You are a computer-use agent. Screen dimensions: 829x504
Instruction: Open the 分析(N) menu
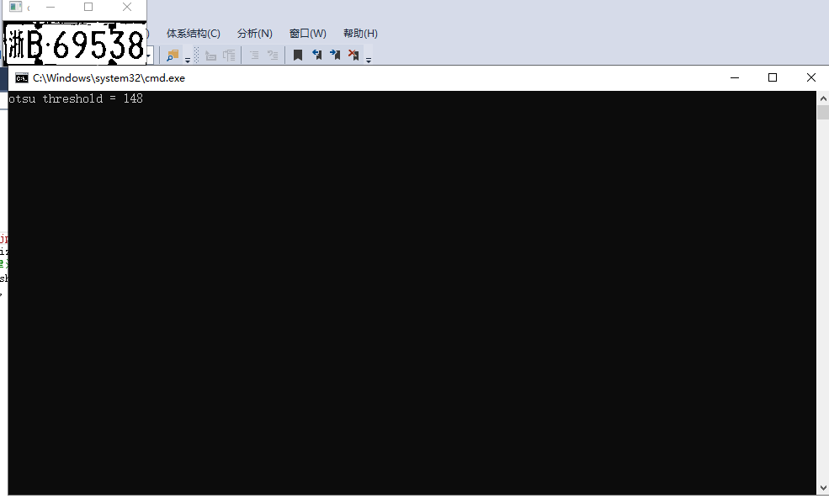point(255,34)
